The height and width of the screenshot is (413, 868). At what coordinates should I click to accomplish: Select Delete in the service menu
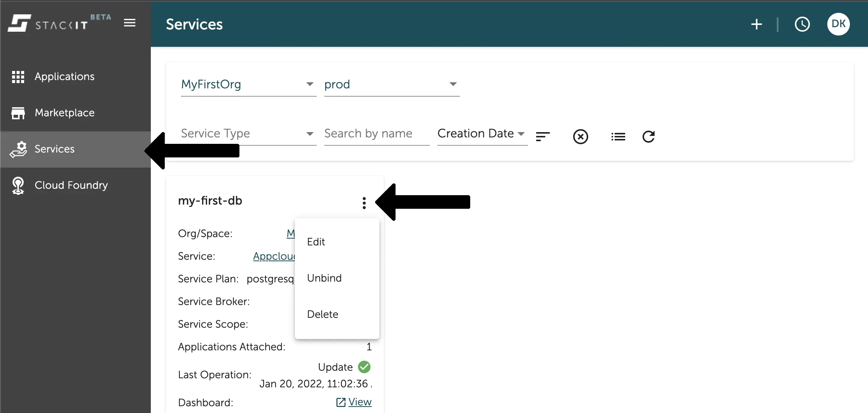point(322,314)
